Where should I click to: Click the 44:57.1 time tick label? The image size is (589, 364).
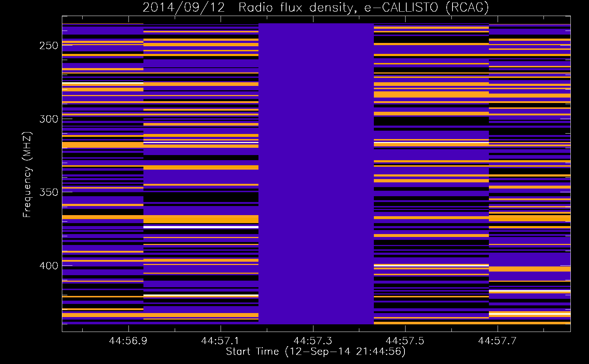[x=220, y=341]
